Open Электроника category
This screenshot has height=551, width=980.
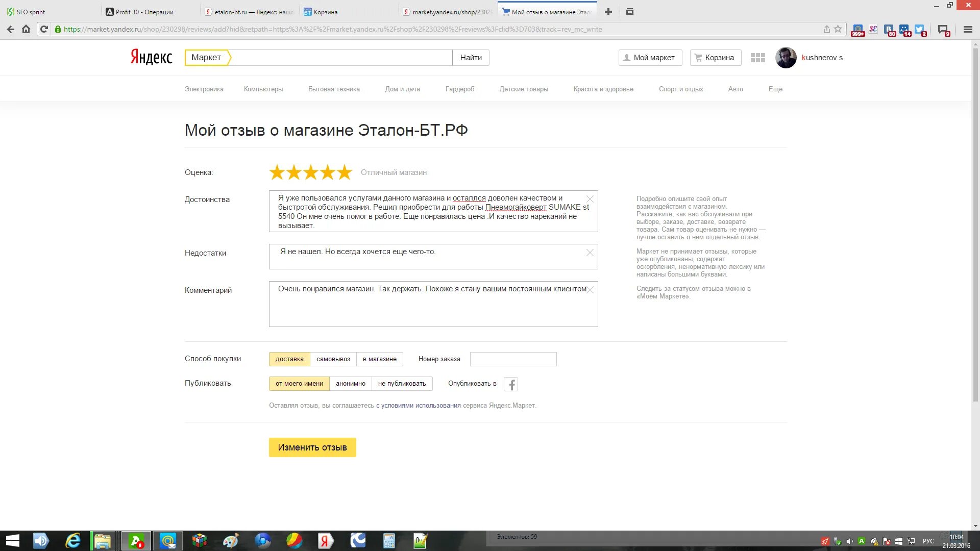pyautogui.click(x=204, y=89)
